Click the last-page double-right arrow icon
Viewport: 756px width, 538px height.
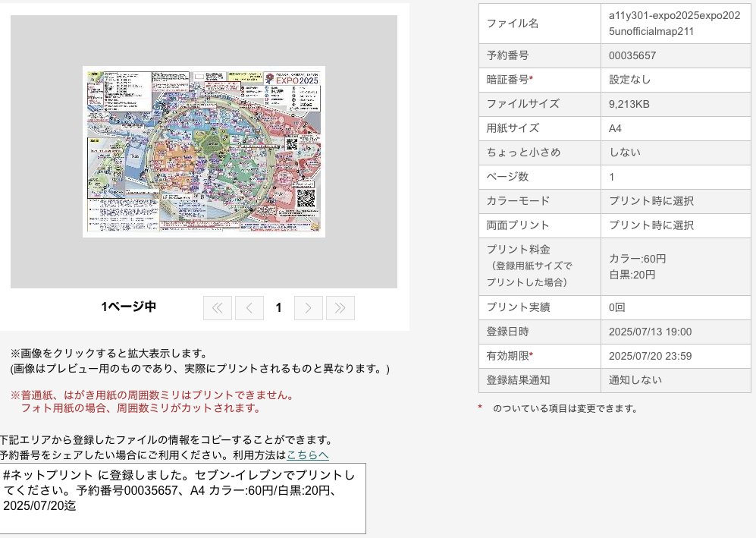(x=340, y=307)
